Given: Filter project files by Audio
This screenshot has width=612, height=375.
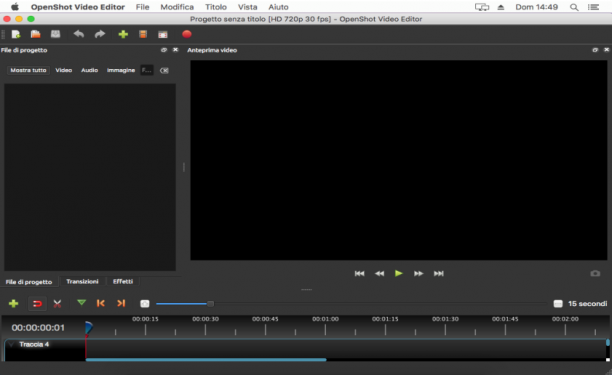Looking at the screenshot, I should (x=89, y=70).
